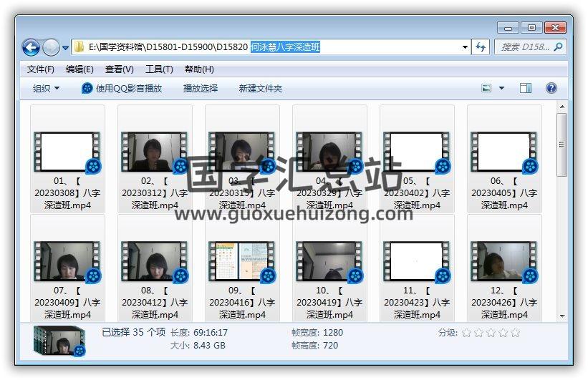
Task: Click the greyed Forward arrow button
Action: click(51, 48)
